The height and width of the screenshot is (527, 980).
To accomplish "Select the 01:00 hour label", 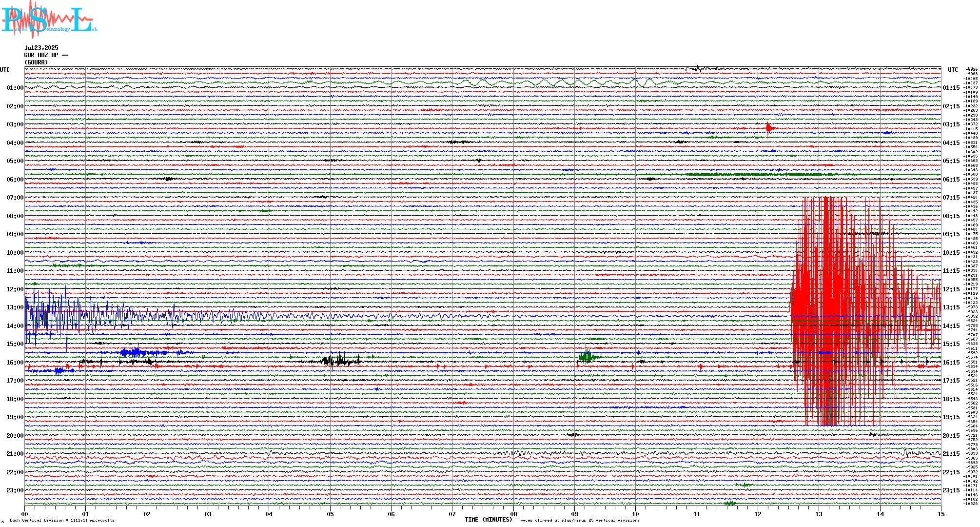I will (15, 88).
